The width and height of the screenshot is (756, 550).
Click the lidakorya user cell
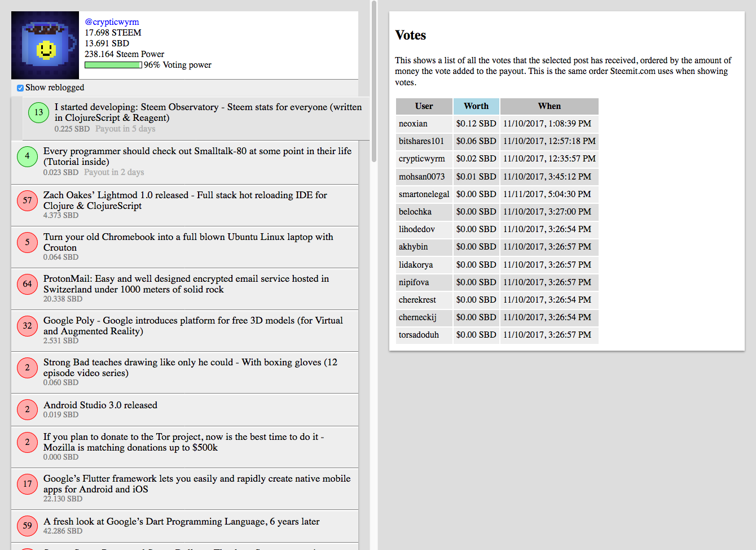click(424, 265)
